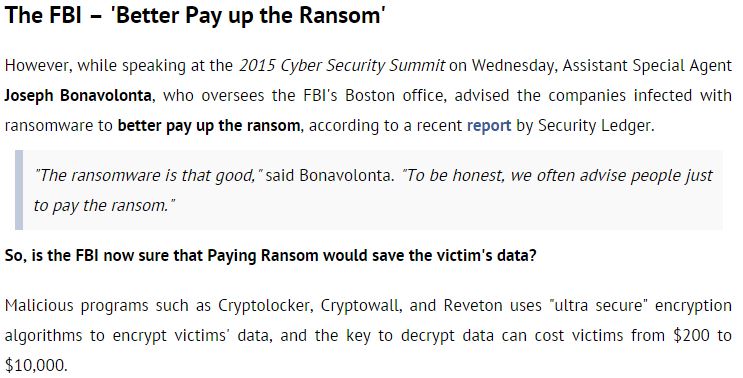This screenshot has height=378, width=743.
Task: Open the "report" hyperlink
Action: 489,126
